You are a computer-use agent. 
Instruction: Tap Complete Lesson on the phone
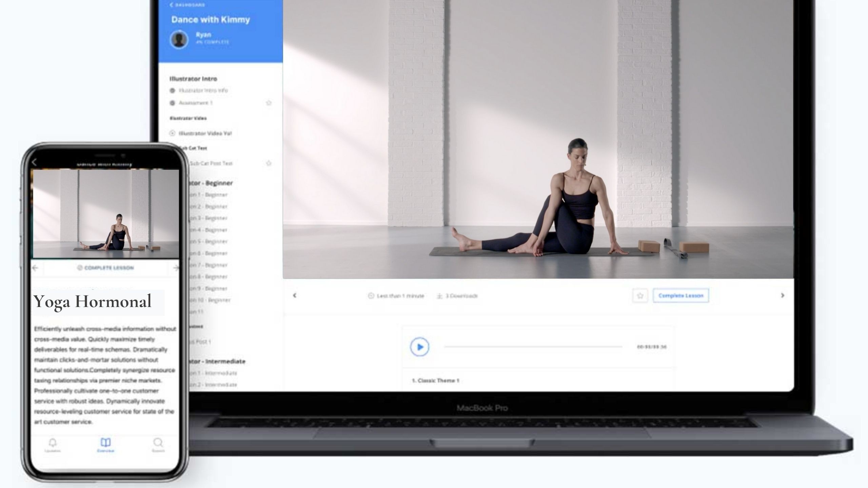[105, 268]
